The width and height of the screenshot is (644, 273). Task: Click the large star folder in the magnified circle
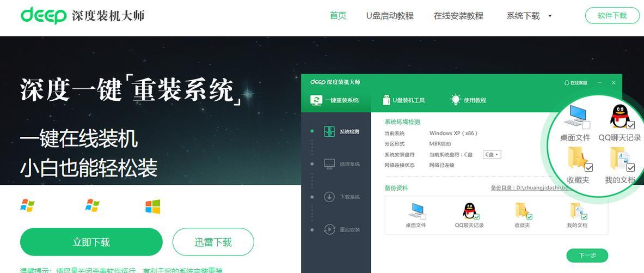(578, 157)
